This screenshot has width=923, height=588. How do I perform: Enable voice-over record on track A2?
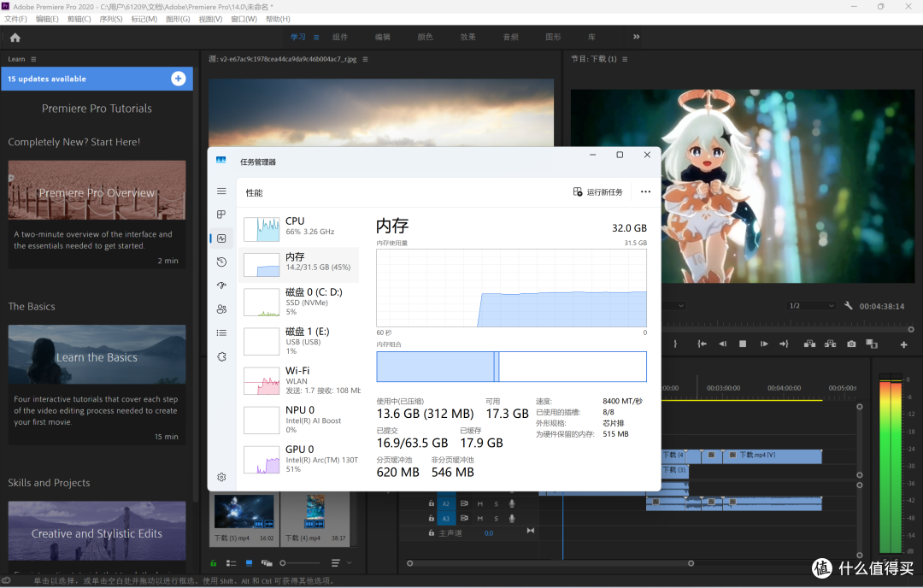pos(512,504)
